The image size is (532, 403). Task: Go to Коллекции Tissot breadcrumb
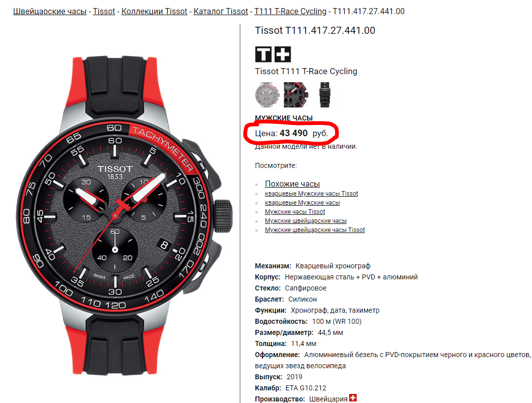point(154,11)
